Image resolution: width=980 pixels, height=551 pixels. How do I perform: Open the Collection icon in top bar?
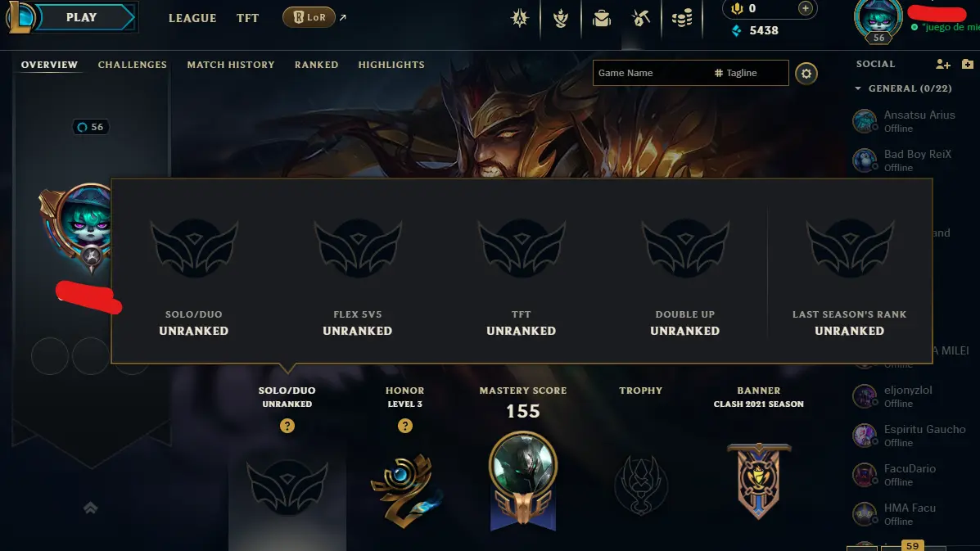point(561,18)
